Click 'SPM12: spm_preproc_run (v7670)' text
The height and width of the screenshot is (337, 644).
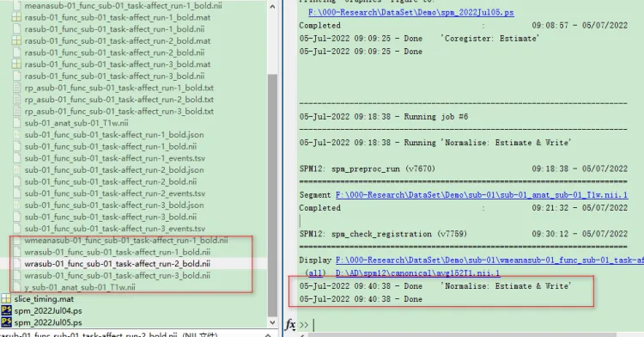pos(367,168)
